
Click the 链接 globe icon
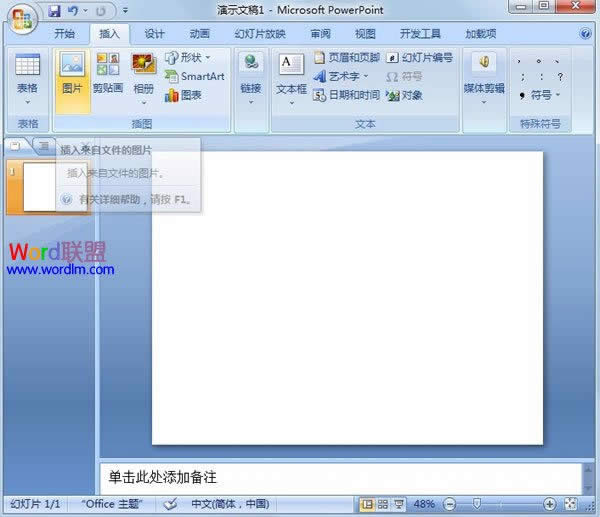[251, 62]
